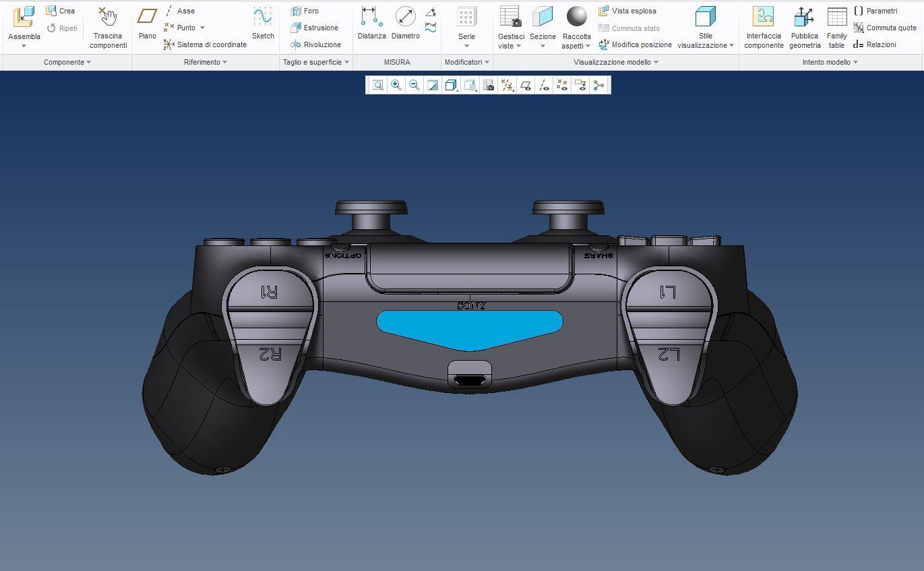Expand the Riferimento group menu
The height and width of the screenshot is (571, 924).
pyautogui.click(x=205, y=62)
